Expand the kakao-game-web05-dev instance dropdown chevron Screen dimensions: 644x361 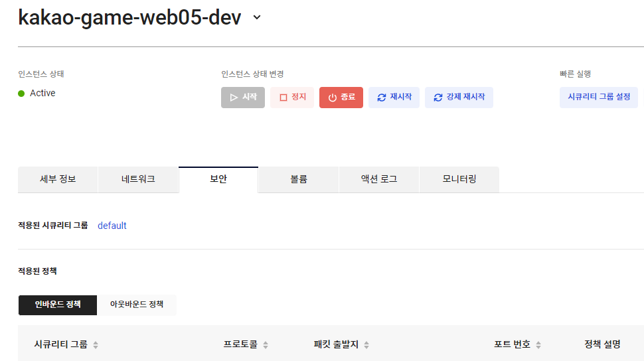[257, 17]
